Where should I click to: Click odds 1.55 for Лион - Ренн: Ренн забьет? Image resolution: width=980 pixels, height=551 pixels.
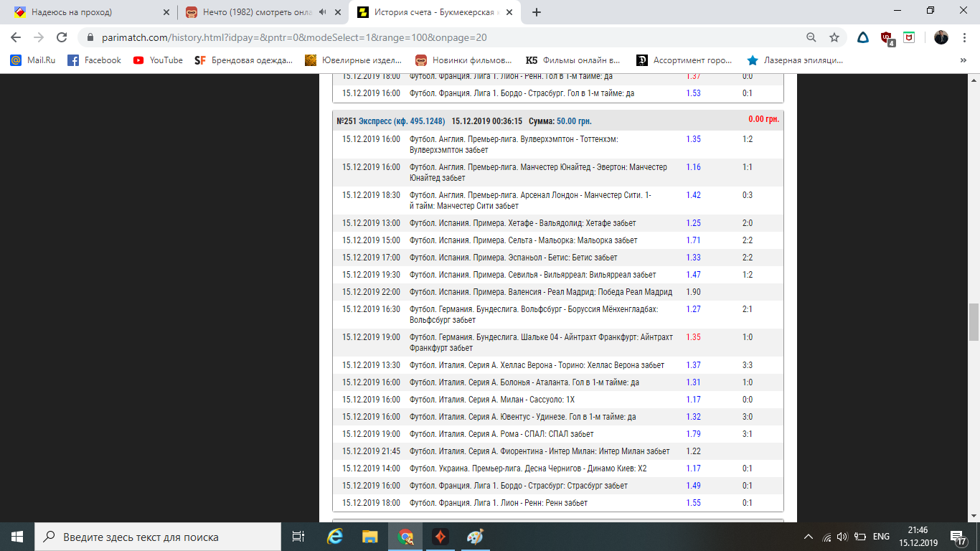pos(693,503)
